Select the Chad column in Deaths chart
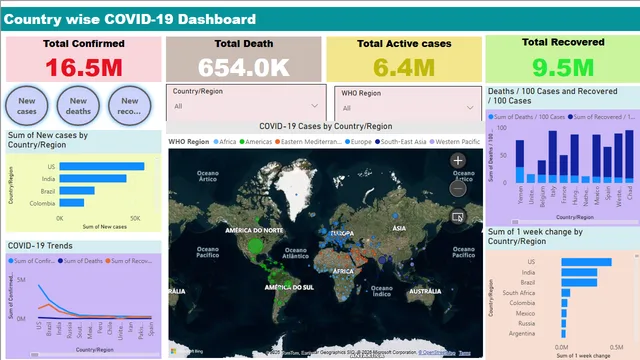This screenshot has width=640, height=360. tap(629, 156)
